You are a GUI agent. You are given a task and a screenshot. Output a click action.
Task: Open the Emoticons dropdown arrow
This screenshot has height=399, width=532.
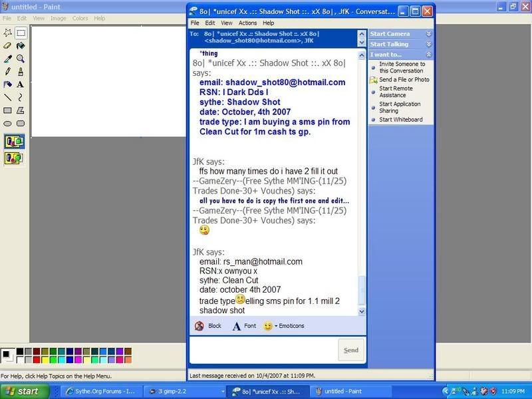pos(276,326)
